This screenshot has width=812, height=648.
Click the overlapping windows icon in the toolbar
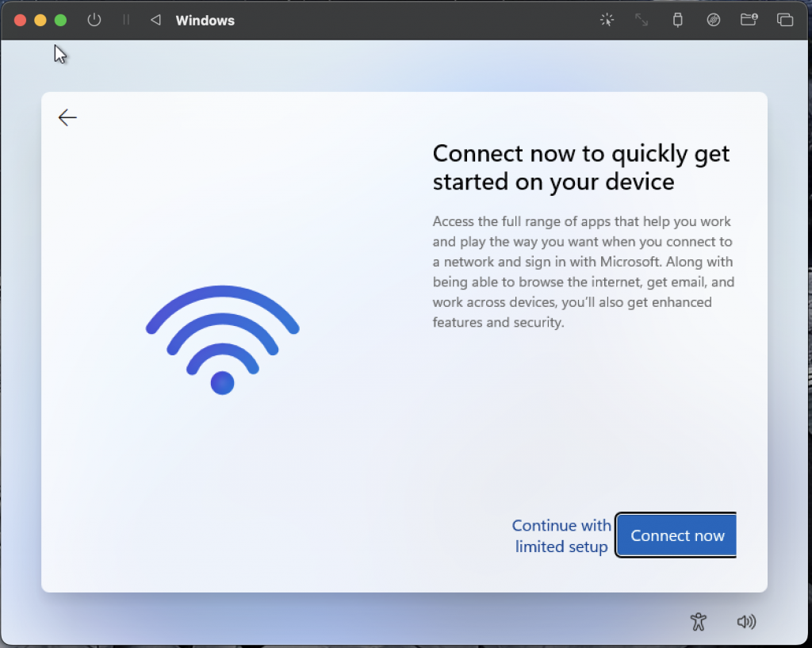(785, 21)
